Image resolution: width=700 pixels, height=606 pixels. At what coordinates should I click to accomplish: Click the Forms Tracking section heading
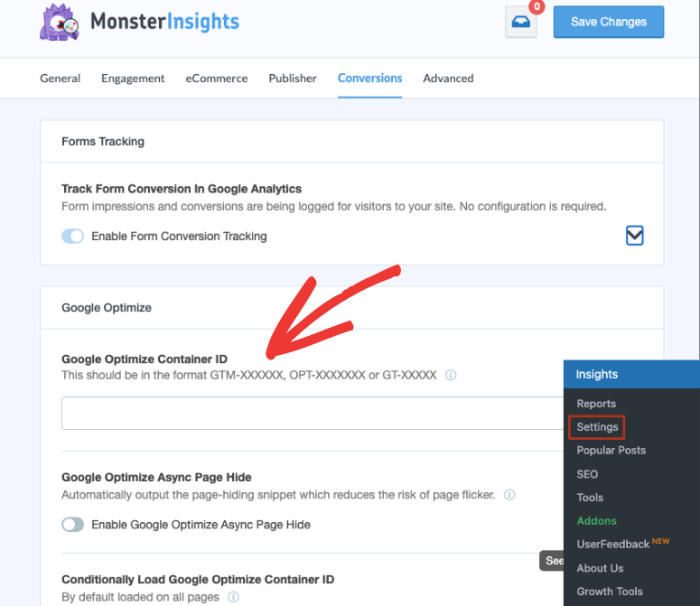point(103,142)
